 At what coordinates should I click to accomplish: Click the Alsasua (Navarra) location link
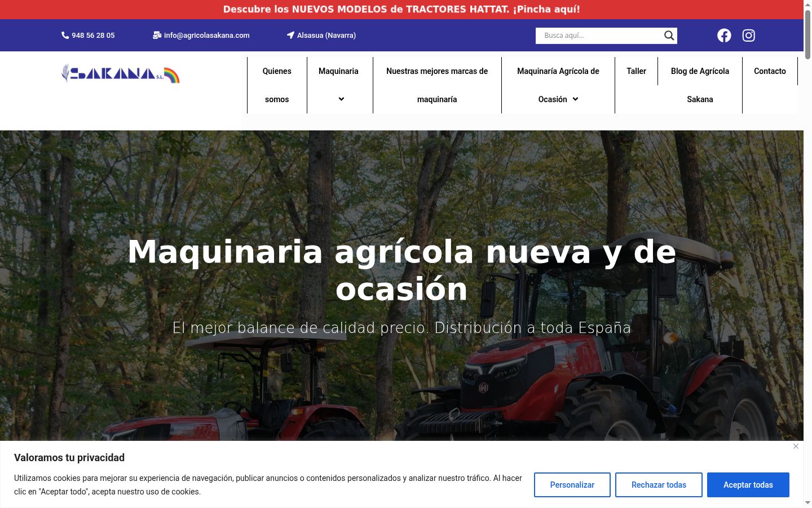(x=326, y=35)
